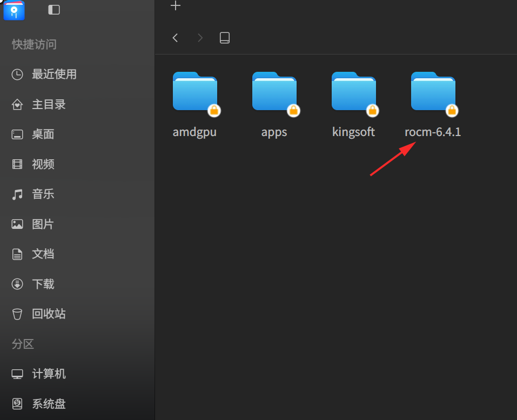Open 计算机 under partitions

pyautogui.click(x=38, y=374)
